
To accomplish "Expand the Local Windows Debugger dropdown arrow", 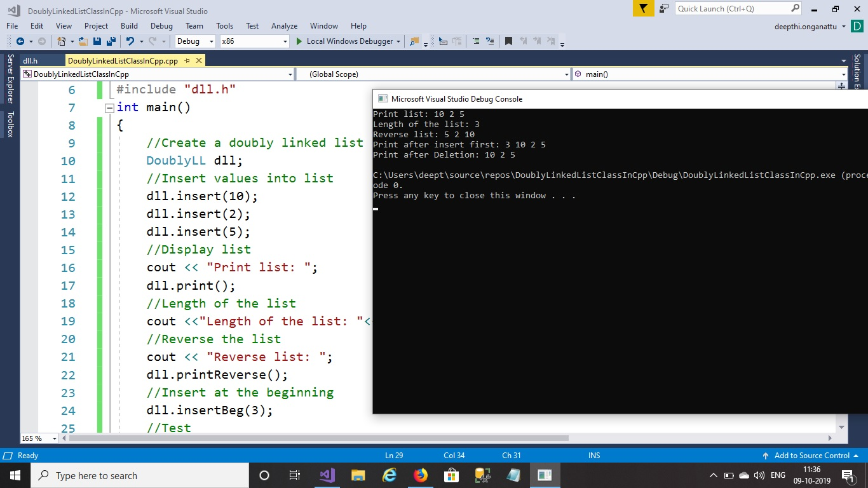I will [x=398, y=41].
